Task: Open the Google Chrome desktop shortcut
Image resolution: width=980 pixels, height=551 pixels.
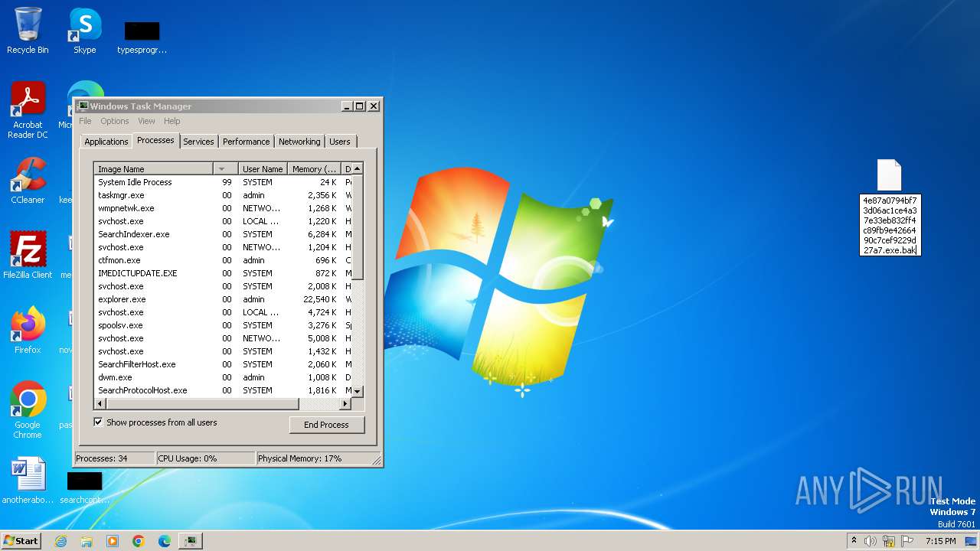Action: click(28, 409)
